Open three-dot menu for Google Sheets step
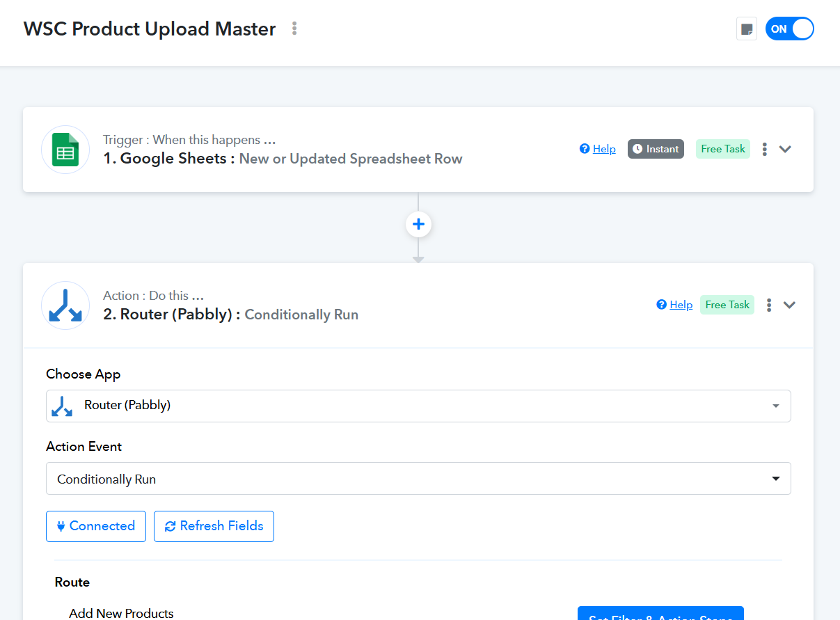840x620 pixels. click(x=765, y=149)
